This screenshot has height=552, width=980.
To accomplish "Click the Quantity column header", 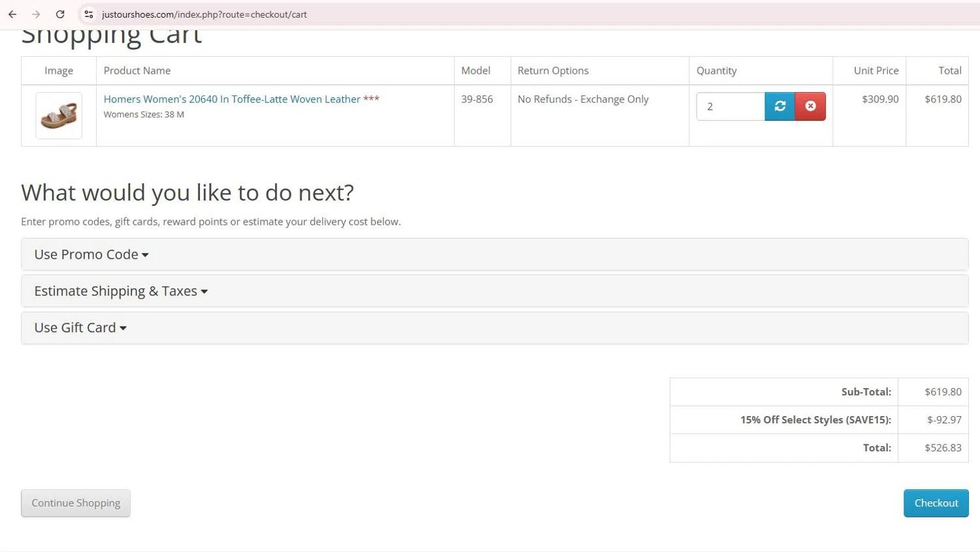I will 716,71.
